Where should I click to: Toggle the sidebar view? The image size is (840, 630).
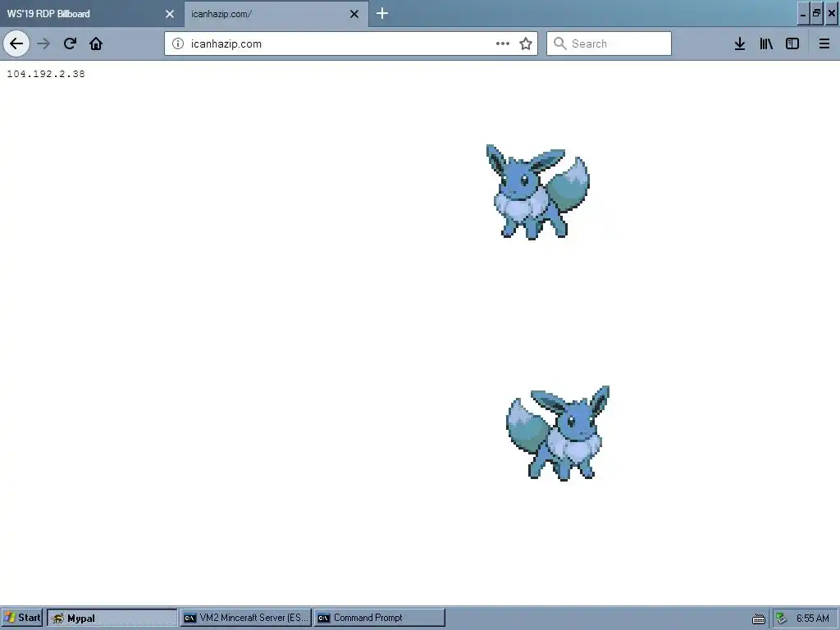792,43
